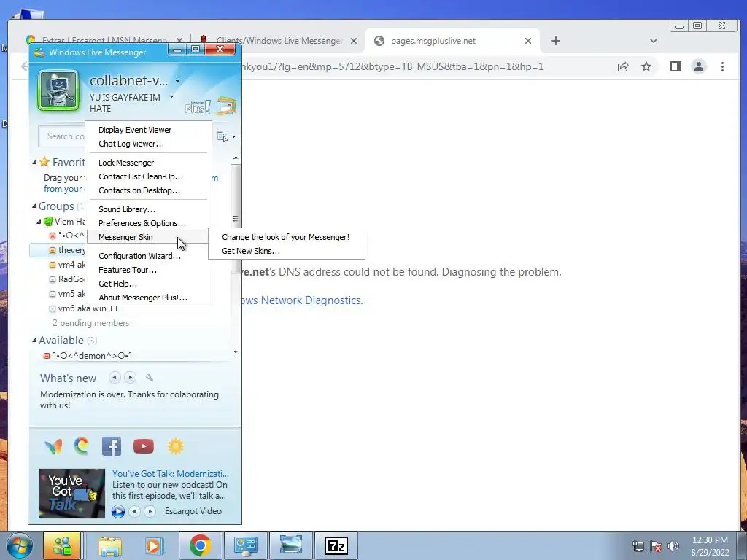Collapse the Favorites section
This screenshot has width=747, height=560.
pyautogui.click(x=34, y=163)
